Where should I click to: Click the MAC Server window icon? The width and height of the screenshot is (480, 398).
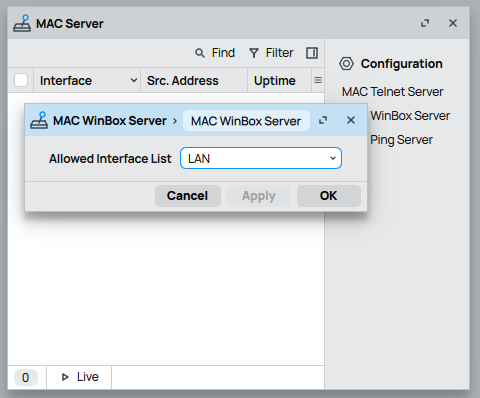(22, 23)
